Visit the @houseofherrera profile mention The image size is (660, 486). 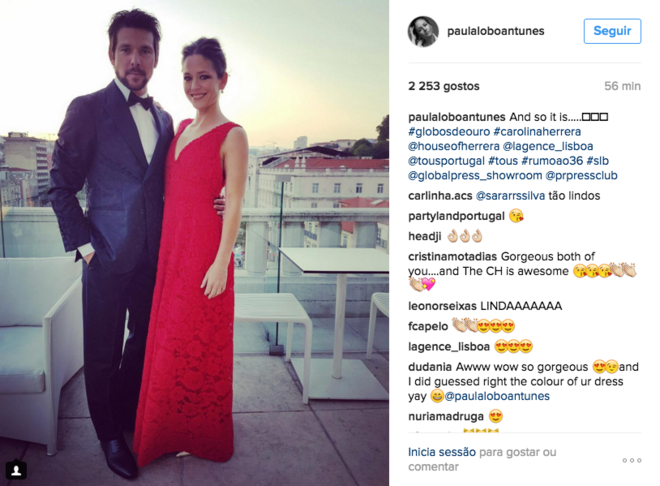(454, 146)
